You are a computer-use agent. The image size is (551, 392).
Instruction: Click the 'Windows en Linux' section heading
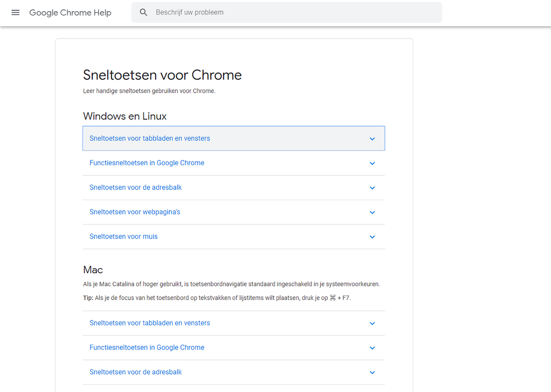(x=125, y=116)
